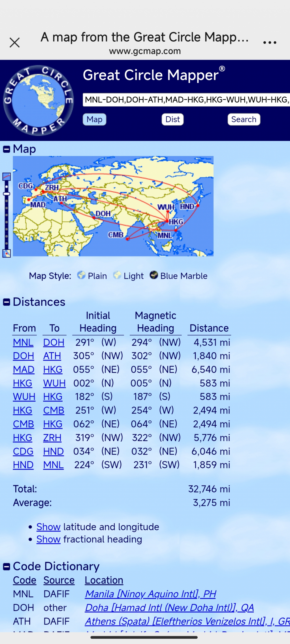Collapse the Map section

(7, 149)
